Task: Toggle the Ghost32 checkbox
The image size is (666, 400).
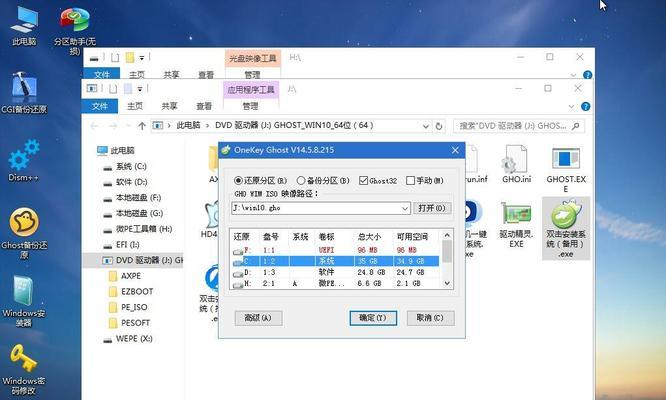Action: pyautogui.click(x=378, y=180)
